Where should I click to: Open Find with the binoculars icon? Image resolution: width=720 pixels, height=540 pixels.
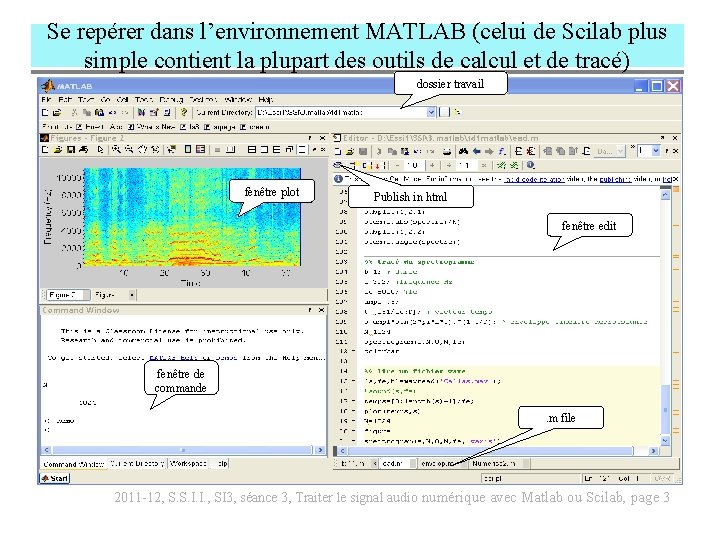463,151
